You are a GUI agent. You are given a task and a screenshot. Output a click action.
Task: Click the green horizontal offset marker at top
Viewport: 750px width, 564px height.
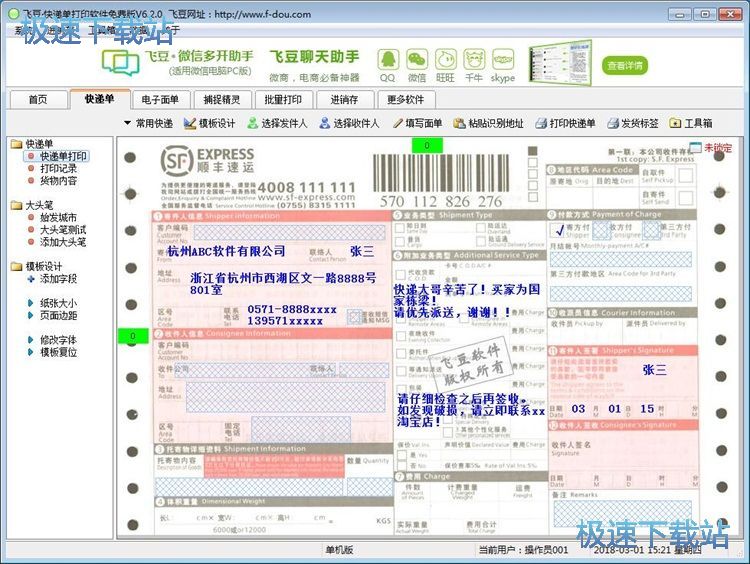[x=427, y=145]
